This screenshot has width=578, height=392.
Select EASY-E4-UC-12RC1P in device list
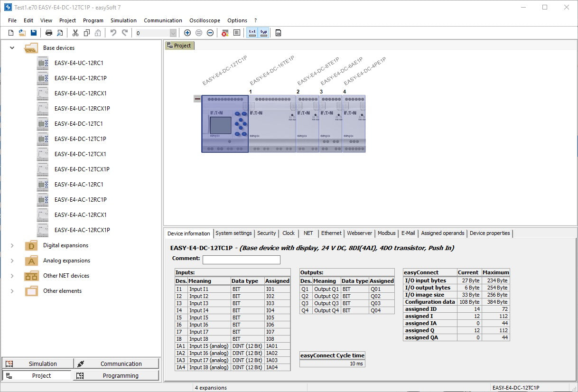(x=80, y=78)
